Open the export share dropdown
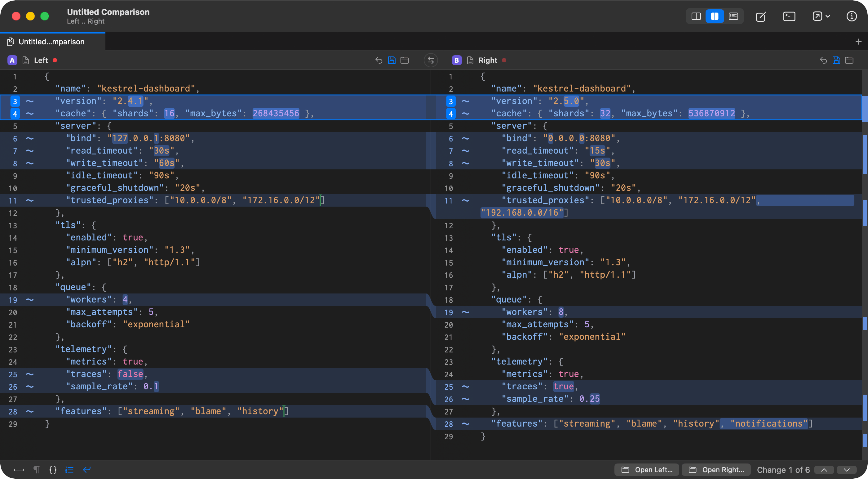The width and height of the screenshot is (868, 479). pos(821,16)
